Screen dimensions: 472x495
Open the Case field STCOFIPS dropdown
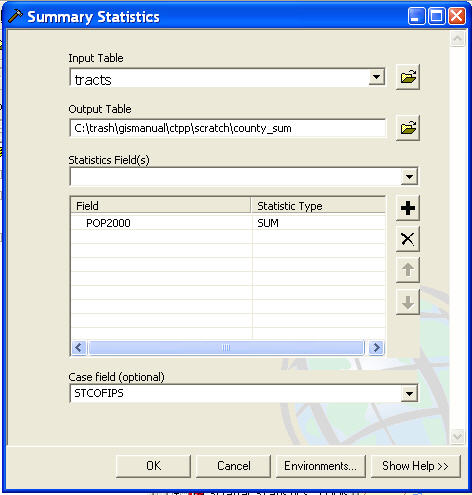click(x=409, y=394)
